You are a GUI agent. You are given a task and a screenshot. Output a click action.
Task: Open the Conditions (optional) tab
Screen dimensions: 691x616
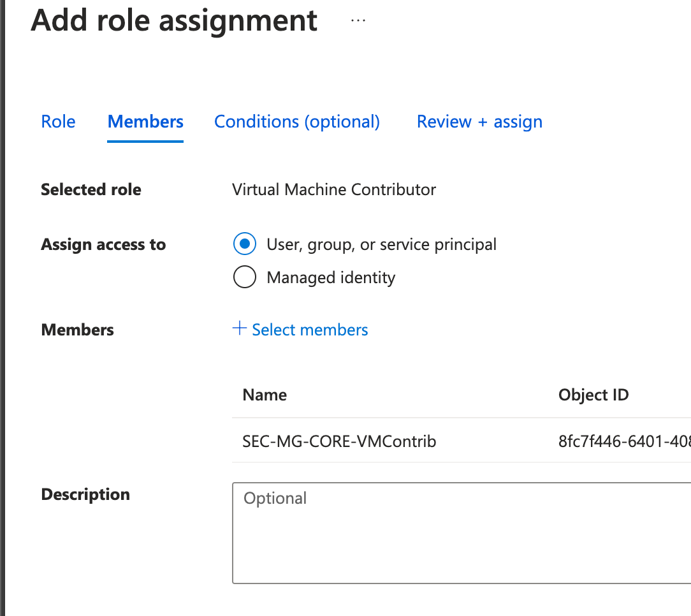click(297, 122)
